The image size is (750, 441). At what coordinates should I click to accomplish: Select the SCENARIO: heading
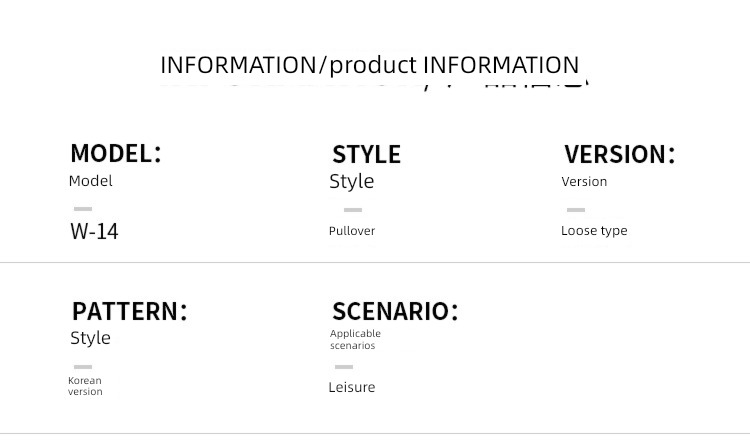[x=395, y=311]
